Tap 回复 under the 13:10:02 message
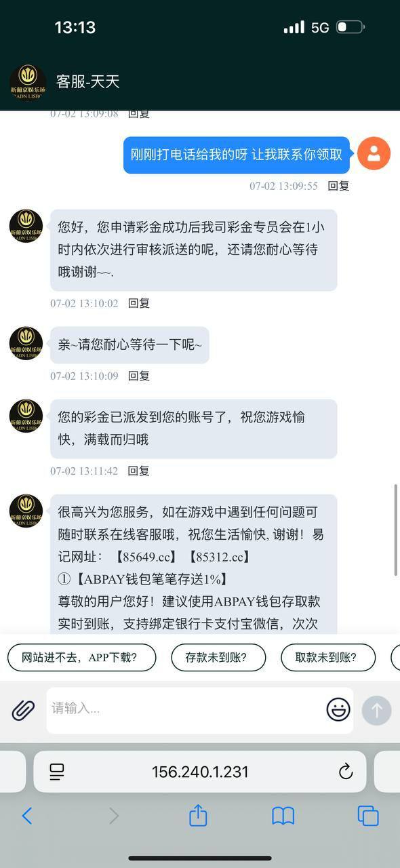The width and height of the screenshot is (400, 868). [x=139, y=303]
